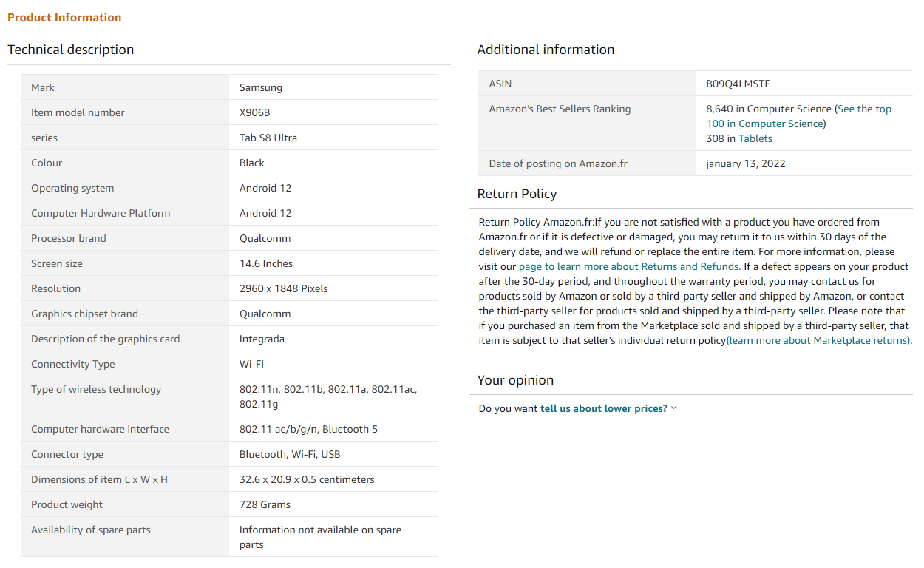This screenshot has width=924, height=568.
Task: Select the Processor brand Qualcomm value
Action: click(265, 238)
